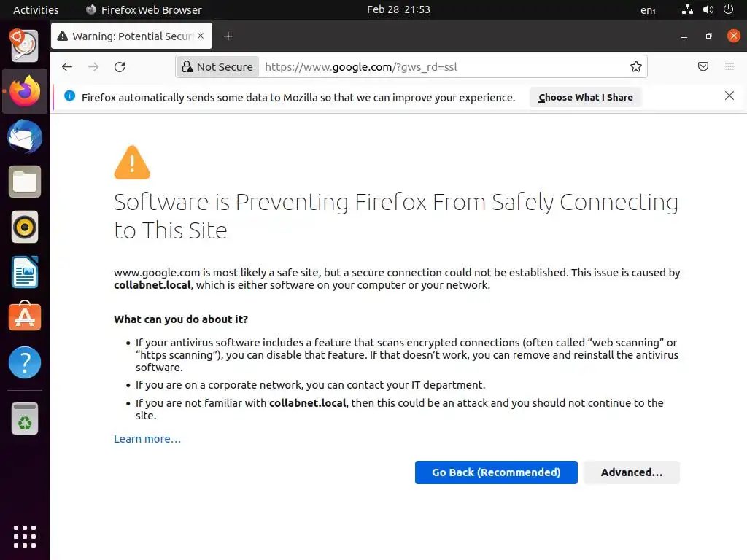Open the Save to Pocket icon
This screenshot has height=560, width=747.
(703, 67)
